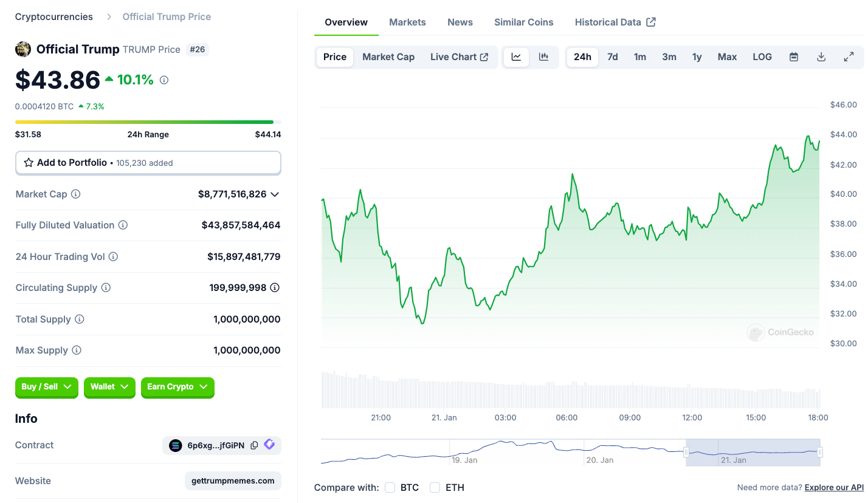Copy the contract address icon

pyautogui.click(x=254, y=445)
